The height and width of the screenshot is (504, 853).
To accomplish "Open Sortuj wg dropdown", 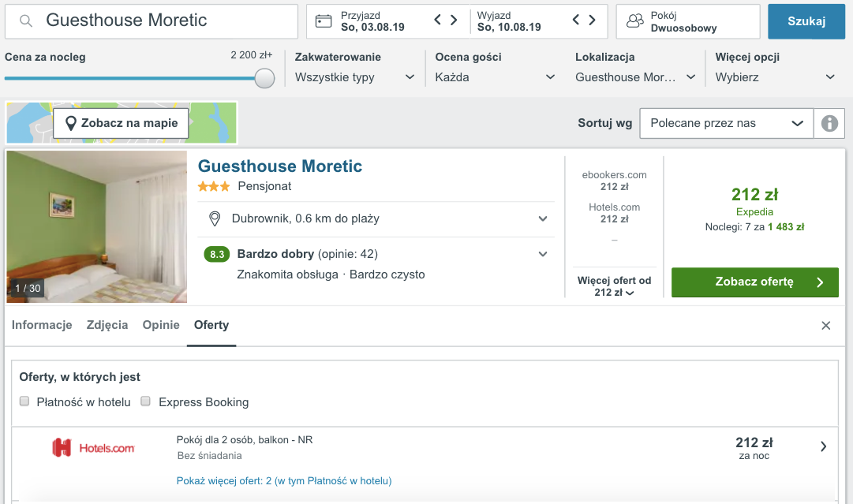I will pyautogui.click(x=726, y=123).
